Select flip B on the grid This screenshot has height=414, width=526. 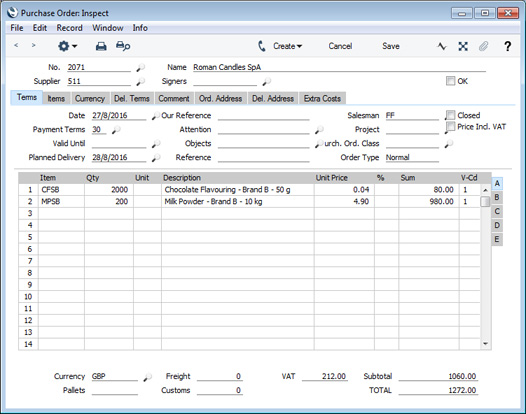pos(497,197)
